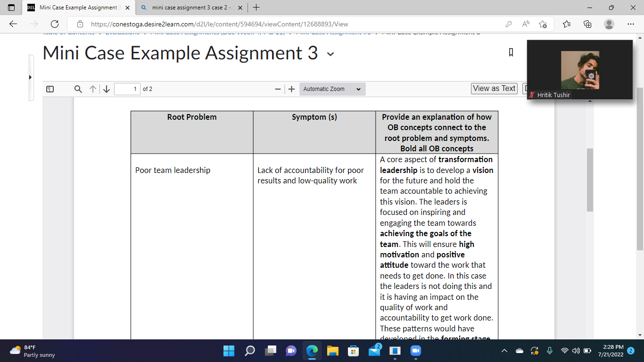This screenshot has width=644, height=362.
Task: Toggle the PDF sidebar panel
Action: point(50,89)
